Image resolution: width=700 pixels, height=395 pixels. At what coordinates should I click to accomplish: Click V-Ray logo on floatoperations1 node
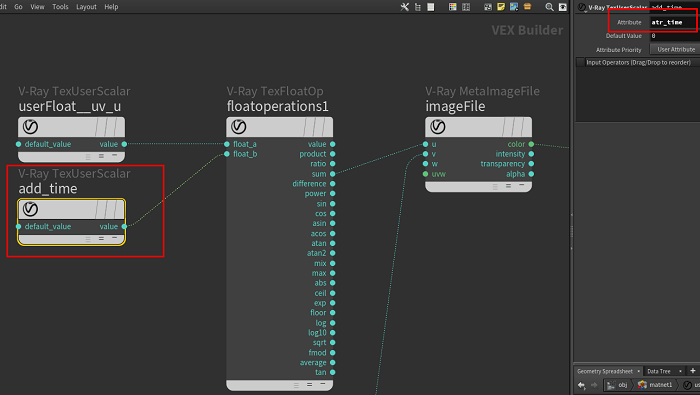[x=238, y=127]
